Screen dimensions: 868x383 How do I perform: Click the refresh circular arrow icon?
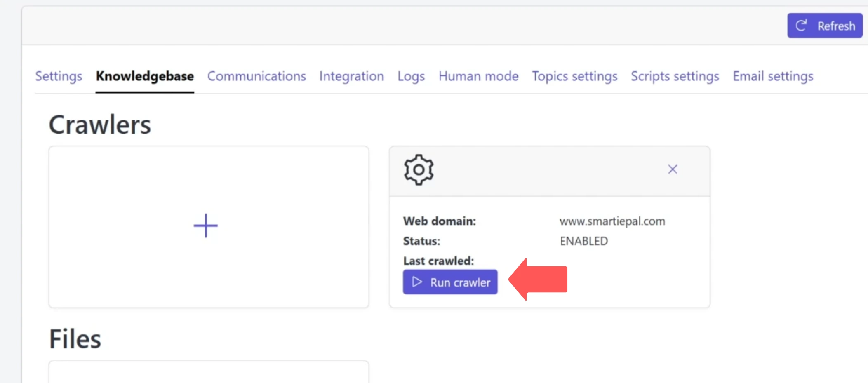pyautogui.click(x=801, y=25)
